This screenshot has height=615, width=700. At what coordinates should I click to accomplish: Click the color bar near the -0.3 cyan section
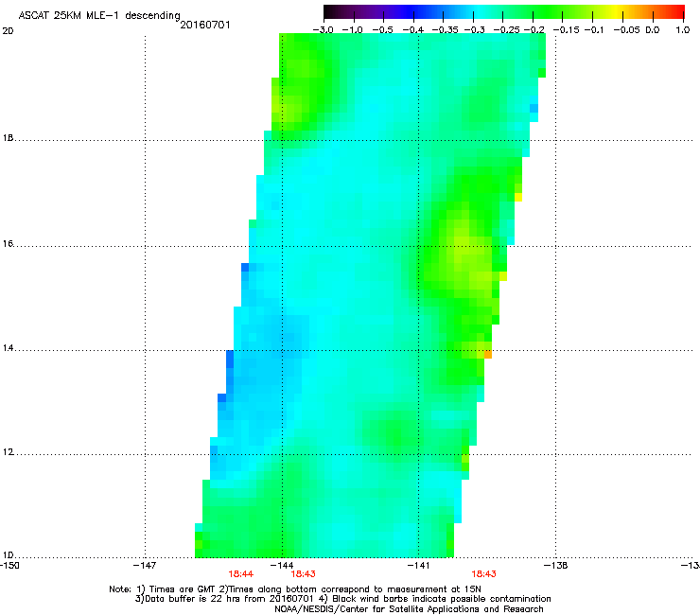pos(474,12)
